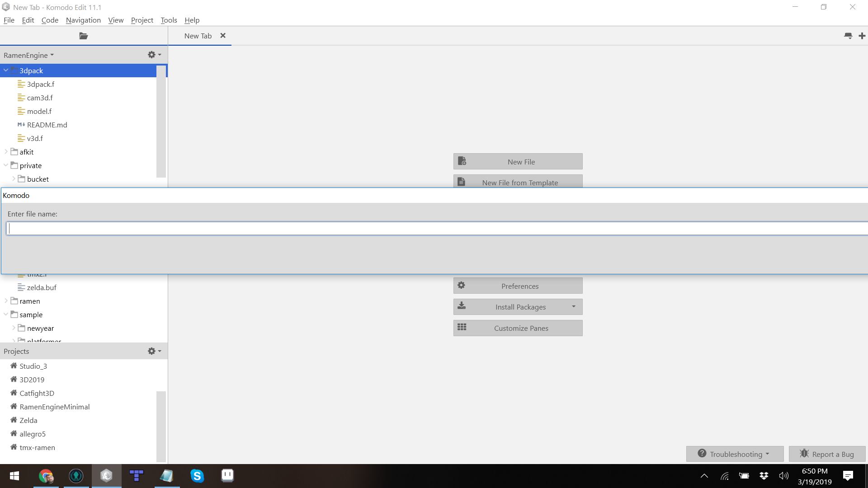Open the tab list icon near top right
The width and height of the screenshot is (868, 488).
(848, 36)
